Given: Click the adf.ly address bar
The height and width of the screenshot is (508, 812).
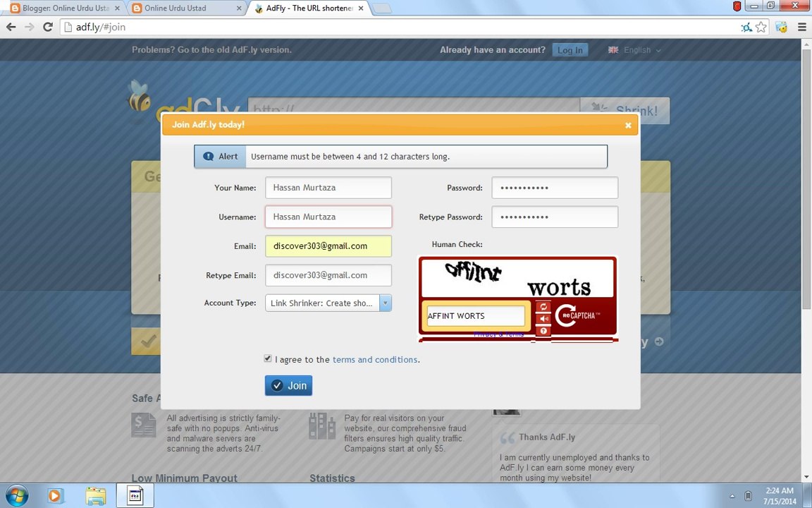Looking at the screenshot, I should (x=399, y=27).
